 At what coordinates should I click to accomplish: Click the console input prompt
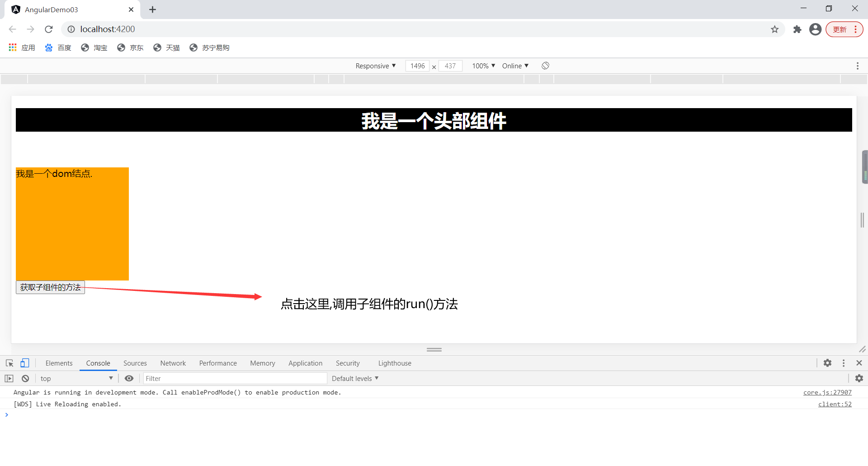point(434,415)
